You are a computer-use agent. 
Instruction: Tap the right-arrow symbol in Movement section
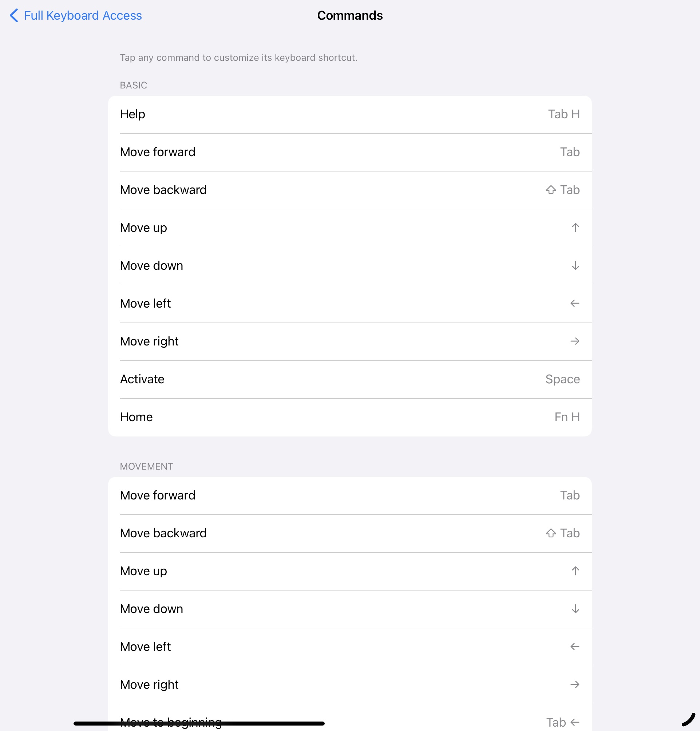pos(575,684)
